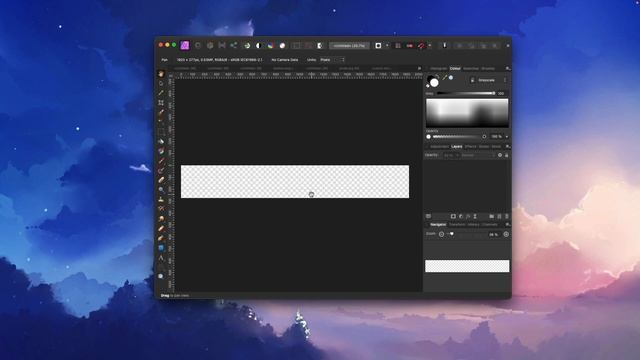The image size is (640, 360).
Task: Switch to the Effects tab
Action: tap(470, 147)
